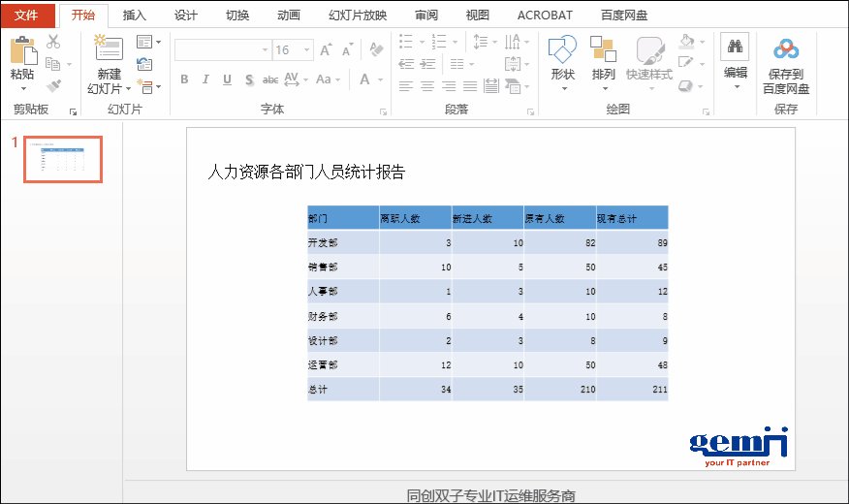
Task: Open the Slide Show (幻灯片放映) tab
Action: click(358, 16)
